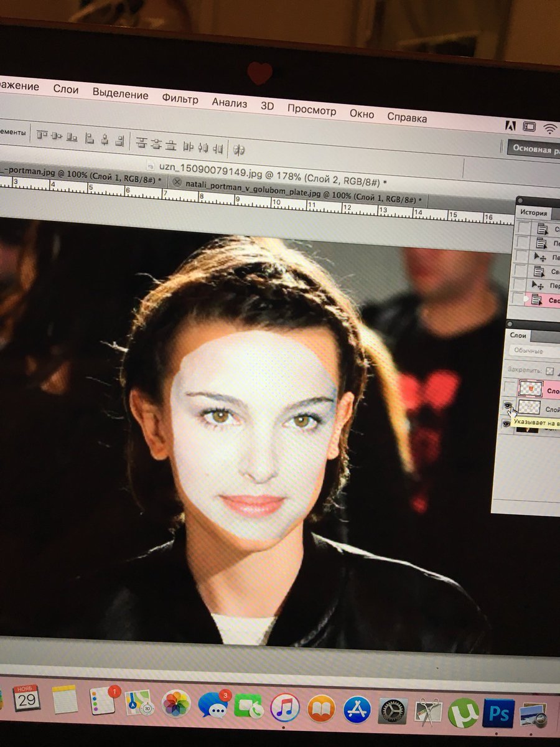The width and height of the screenshot is (560, 747).
Task: Click the Distribute right edges icon
Action: tap(218, 149)
